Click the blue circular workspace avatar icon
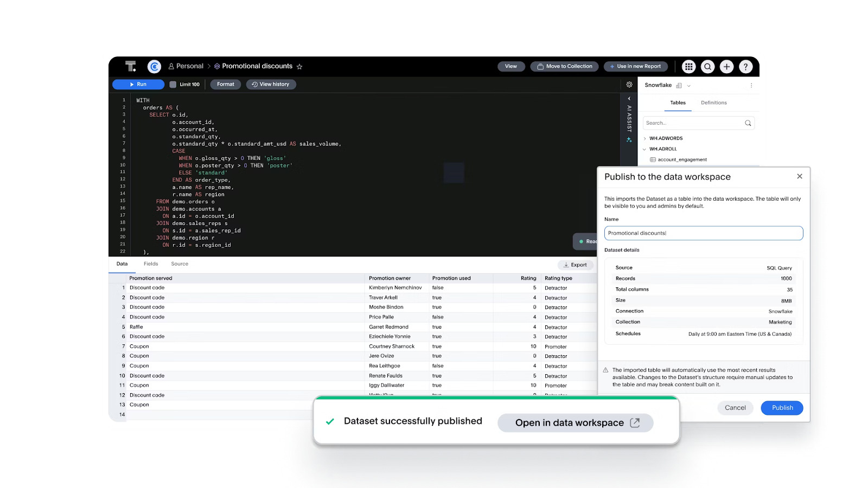Viewport: 868px width, 488px height. tap(155, 66)
